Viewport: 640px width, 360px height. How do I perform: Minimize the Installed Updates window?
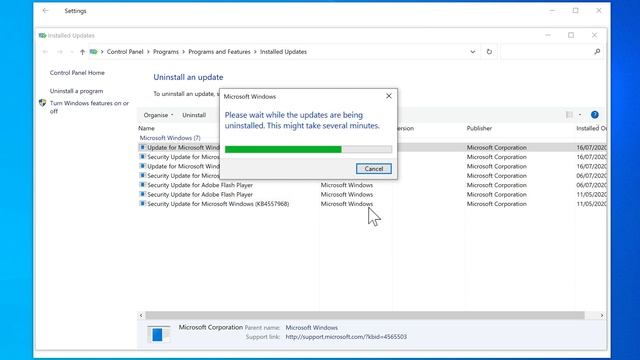[x=548, y=36]
